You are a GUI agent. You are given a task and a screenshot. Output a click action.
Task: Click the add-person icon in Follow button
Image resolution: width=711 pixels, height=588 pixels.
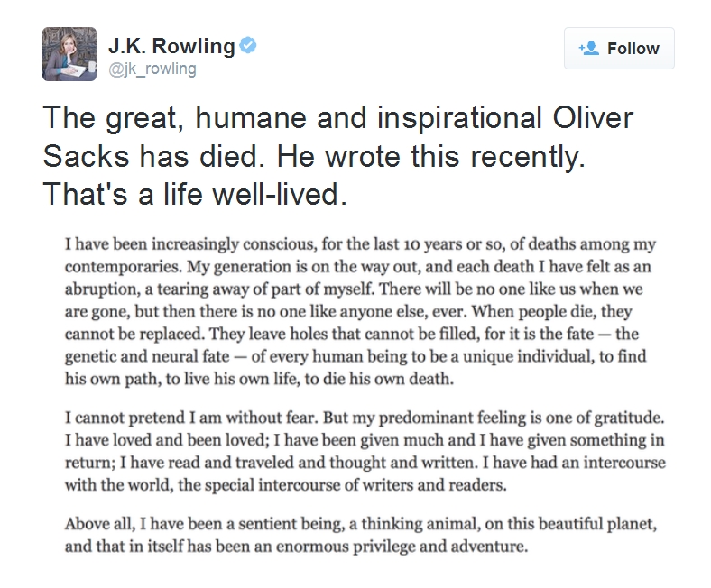click(x=589, y=48)
